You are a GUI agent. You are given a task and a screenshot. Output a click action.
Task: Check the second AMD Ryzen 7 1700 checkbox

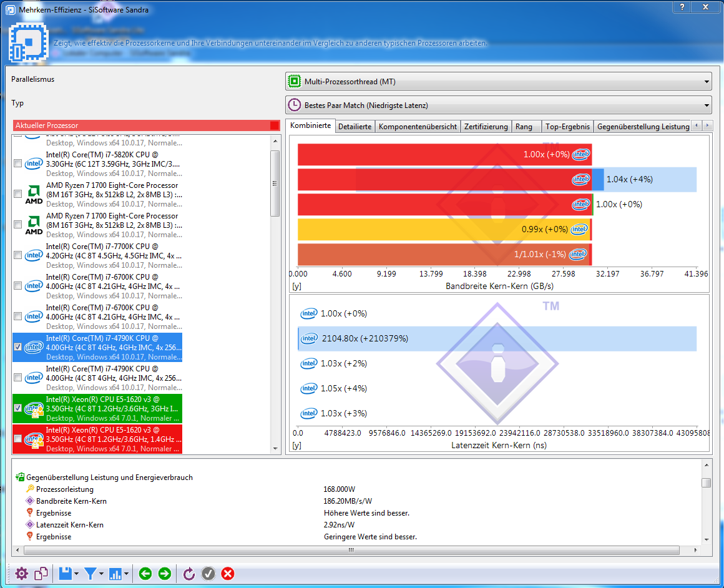[17, 225]
